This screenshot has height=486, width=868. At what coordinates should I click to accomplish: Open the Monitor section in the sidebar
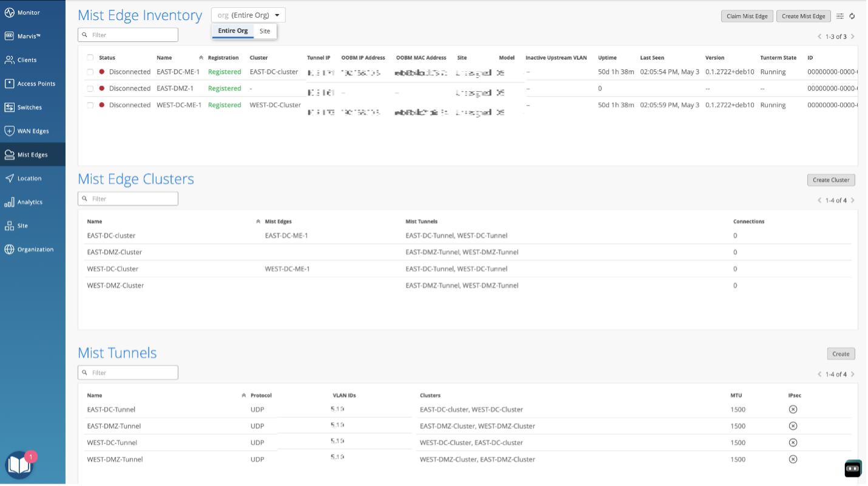pos(29,12)
